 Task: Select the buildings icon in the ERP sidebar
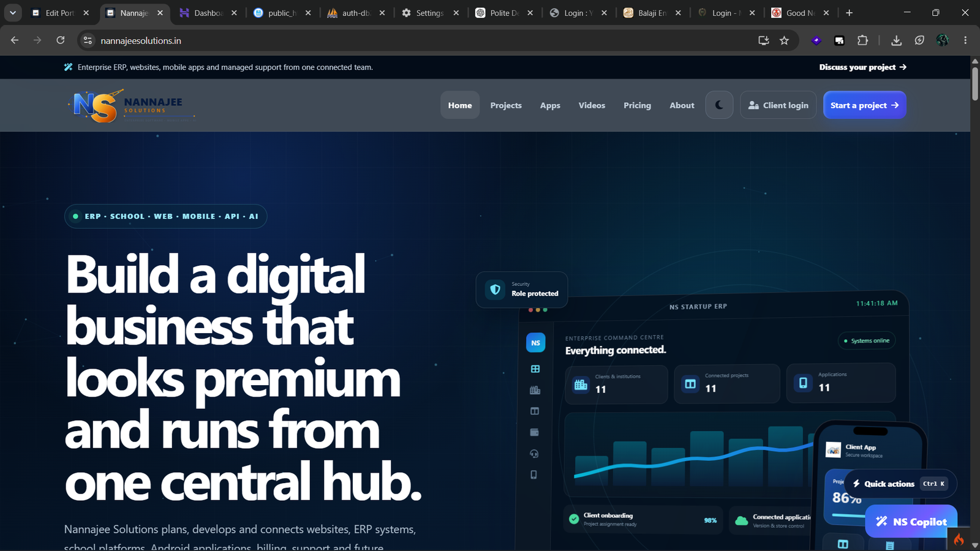pyautogui.click(x=535, y=390)
